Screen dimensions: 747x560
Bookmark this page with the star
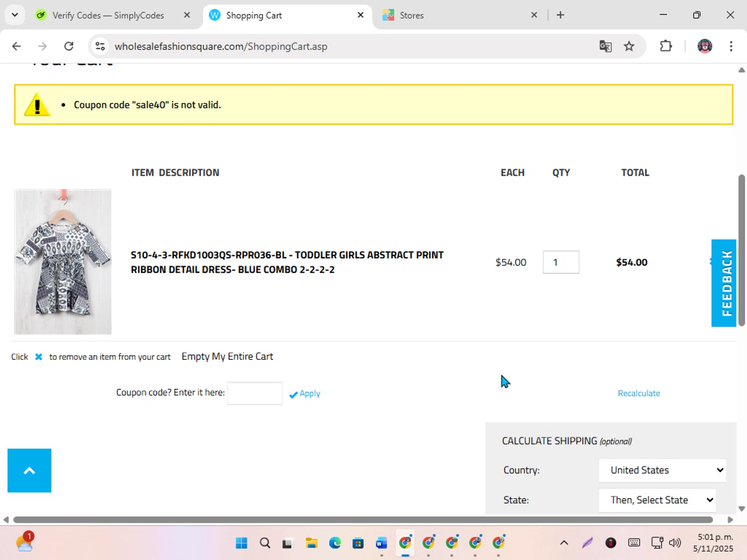point(629,46)
